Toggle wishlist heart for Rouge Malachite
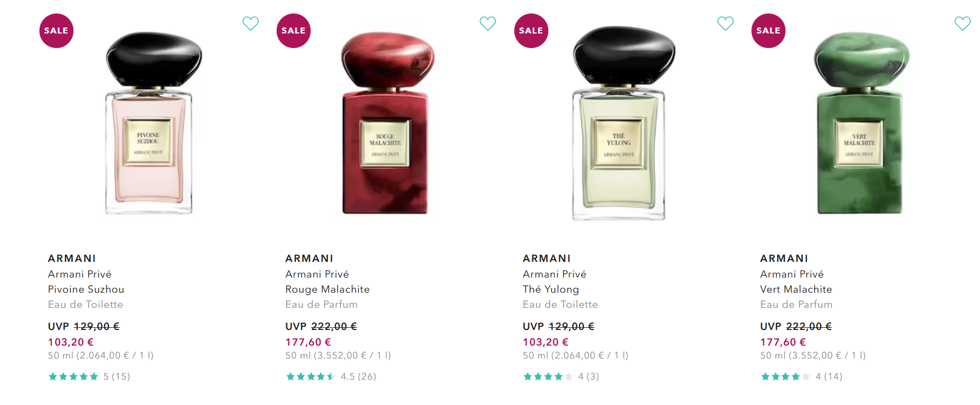The image size is (980, 405). click(488, 23)
